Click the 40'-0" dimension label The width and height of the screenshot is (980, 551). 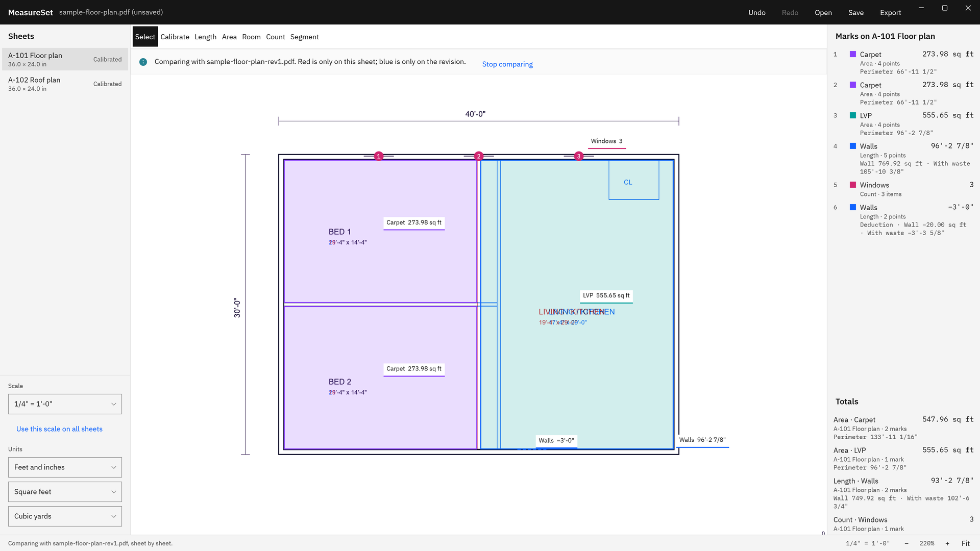coord(475,114)
